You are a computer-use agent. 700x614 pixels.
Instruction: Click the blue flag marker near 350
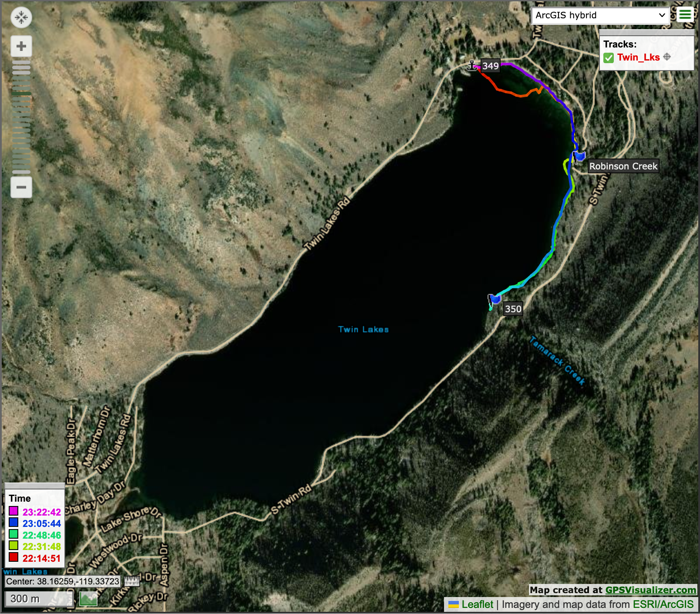pos(495,299)
